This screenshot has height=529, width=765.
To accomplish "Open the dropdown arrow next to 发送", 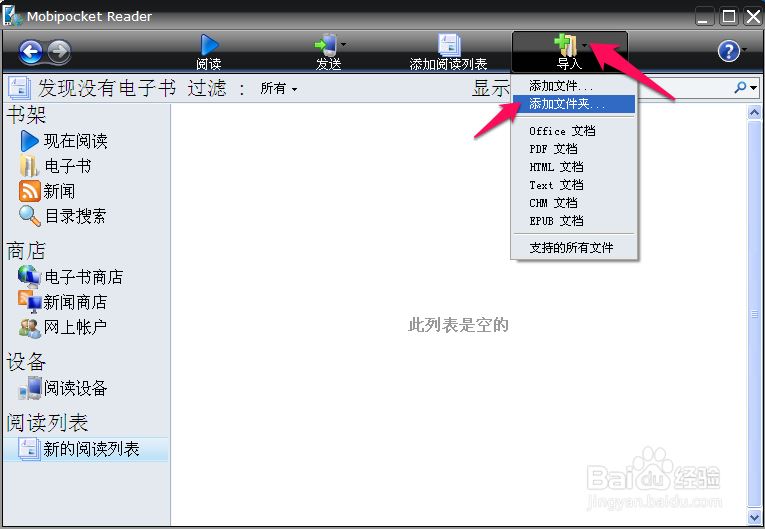I will coord(343,44).
